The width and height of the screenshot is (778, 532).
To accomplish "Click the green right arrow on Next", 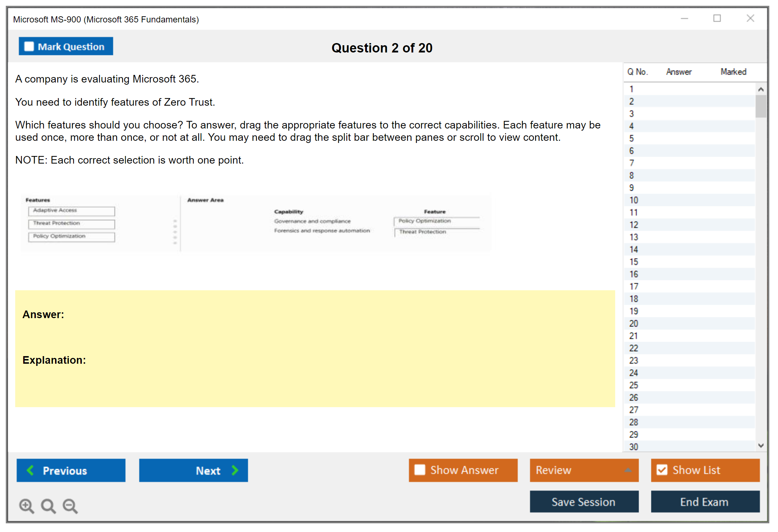I will click(x=235, y=470).
